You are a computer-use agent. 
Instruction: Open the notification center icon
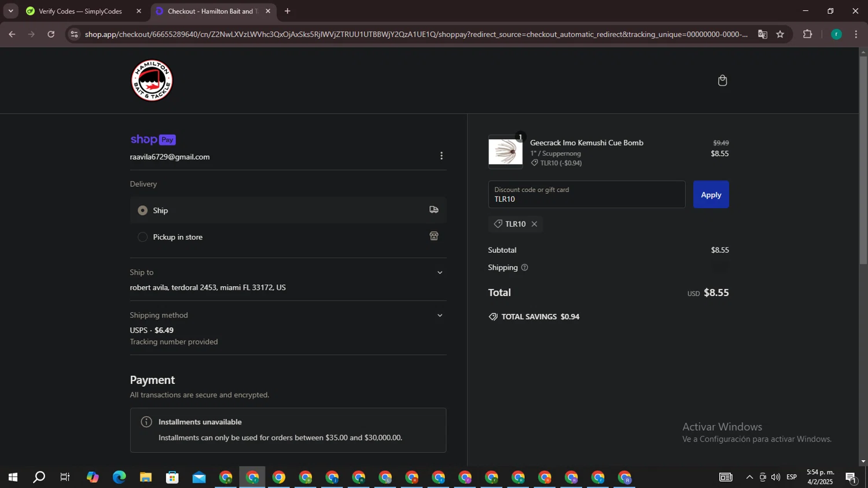tap(851, 477)
